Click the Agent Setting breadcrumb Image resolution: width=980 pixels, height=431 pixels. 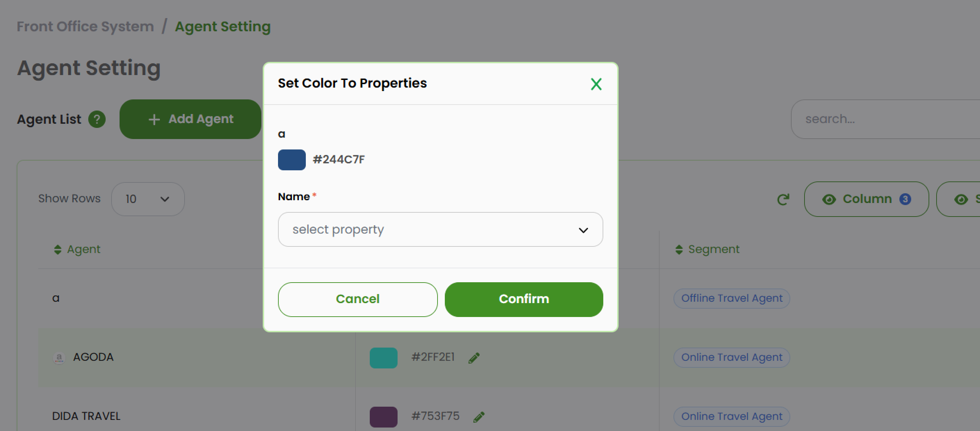pos(223,26)
